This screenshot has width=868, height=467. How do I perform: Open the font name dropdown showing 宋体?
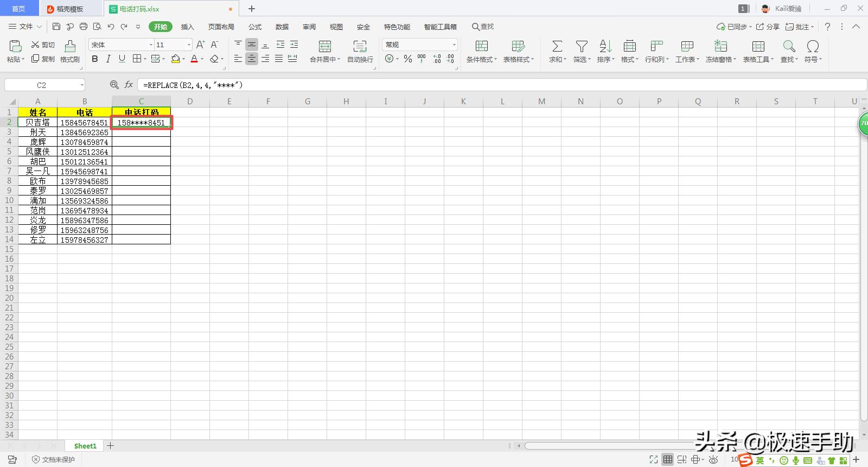pyautogui.click(x=151, y=45)
